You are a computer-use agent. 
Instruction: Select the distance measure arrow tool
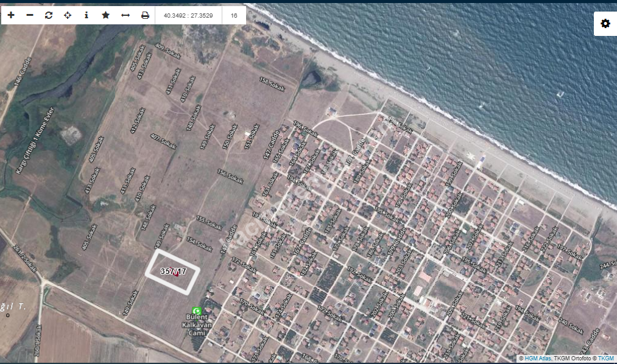(x=125, y=15)
